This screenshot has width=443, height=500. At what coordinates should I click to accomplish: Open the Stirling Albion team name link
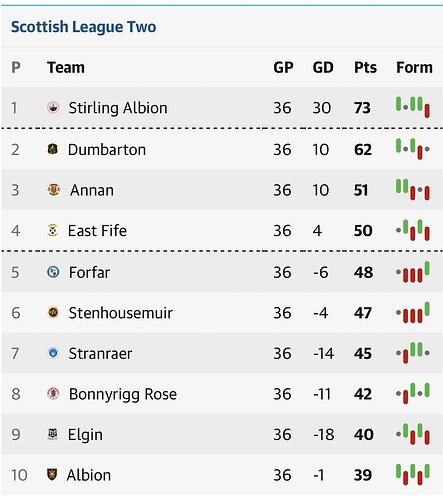pos(118,108)
